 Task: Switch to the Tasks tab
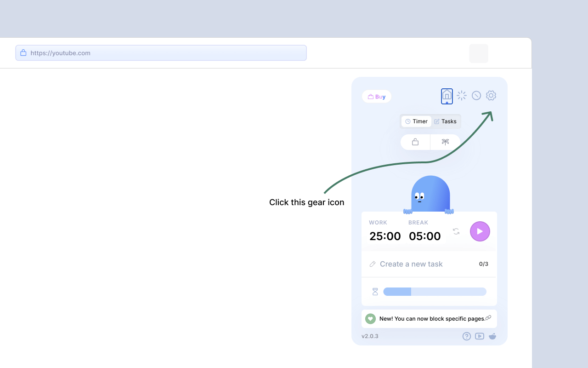point(445,121)
